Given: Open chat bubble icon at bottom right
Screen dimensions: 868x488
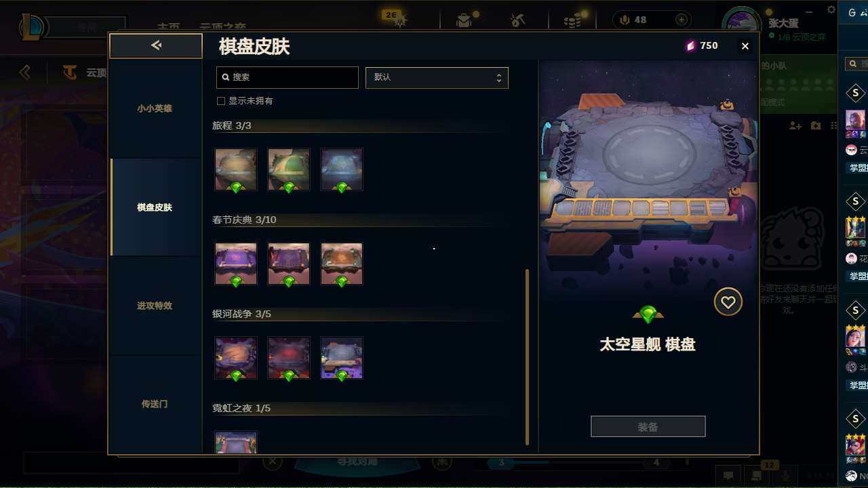Looking at the screenshot, I should pyautogui.click(x=728, y=476).
